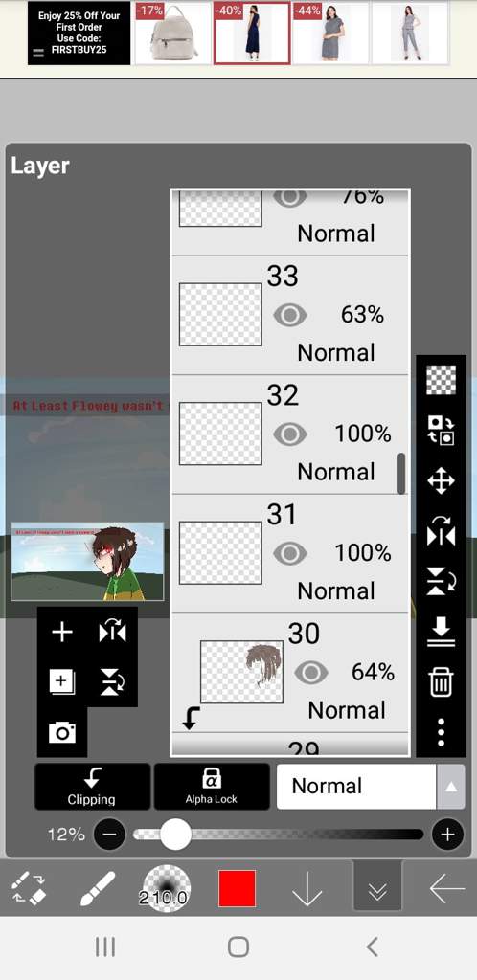Add a new layer with plus icon

[x=62, y=633]
